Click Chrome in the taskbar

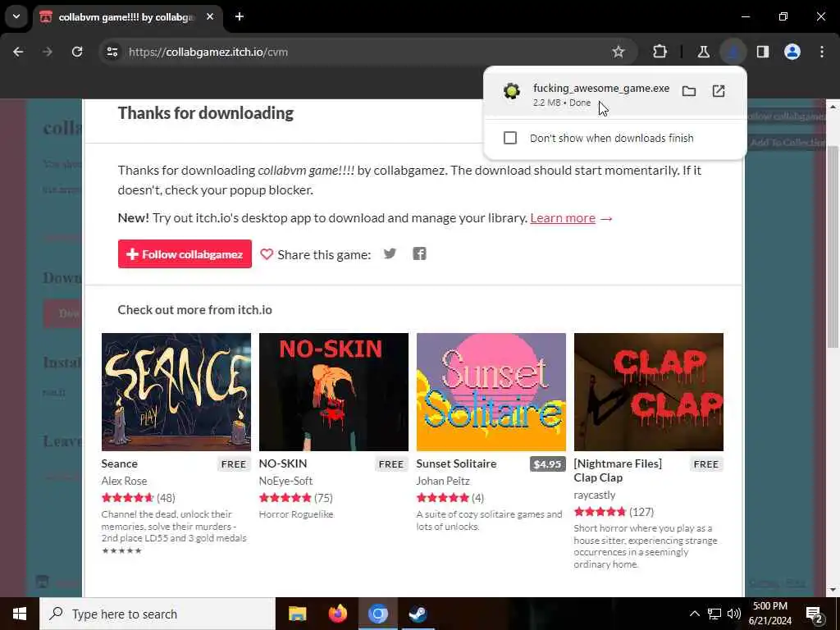pos(377,614)
